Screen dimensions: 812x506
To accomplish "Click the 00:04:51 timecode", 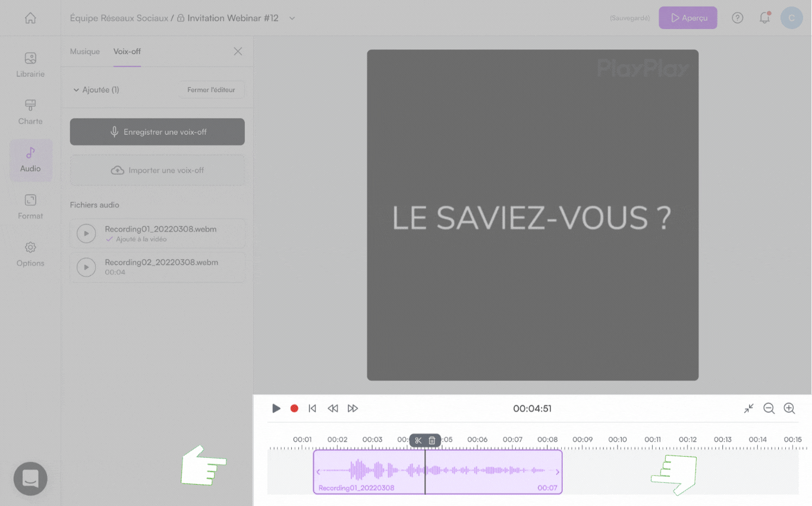I will [x=532, y=409].
